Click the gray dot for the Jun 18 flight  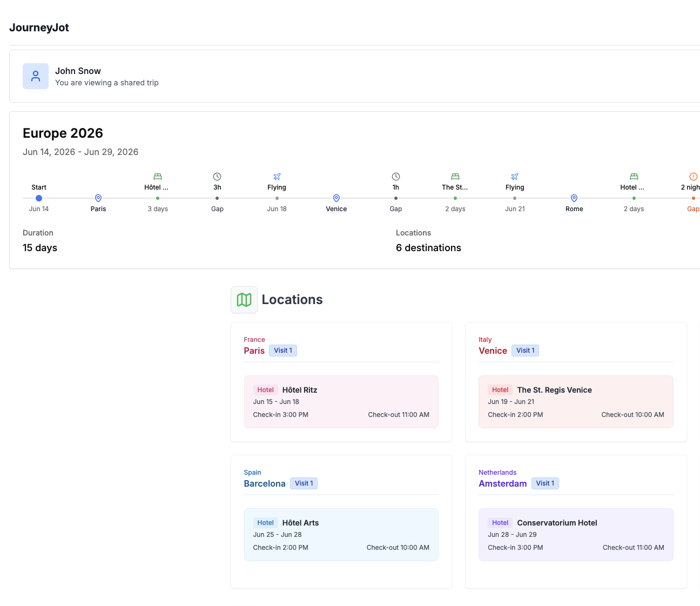coord(277,198)
